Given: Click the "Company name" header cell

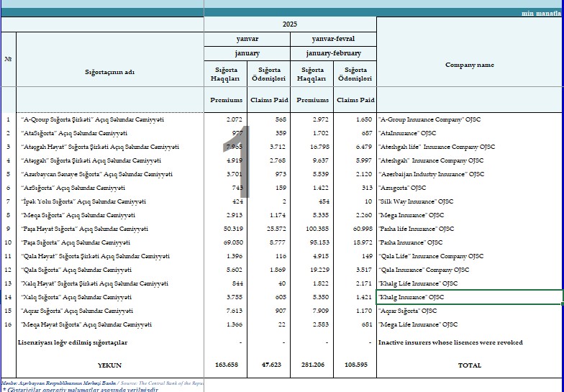Looking at the screenshot, I should click(x=469, y=65).
